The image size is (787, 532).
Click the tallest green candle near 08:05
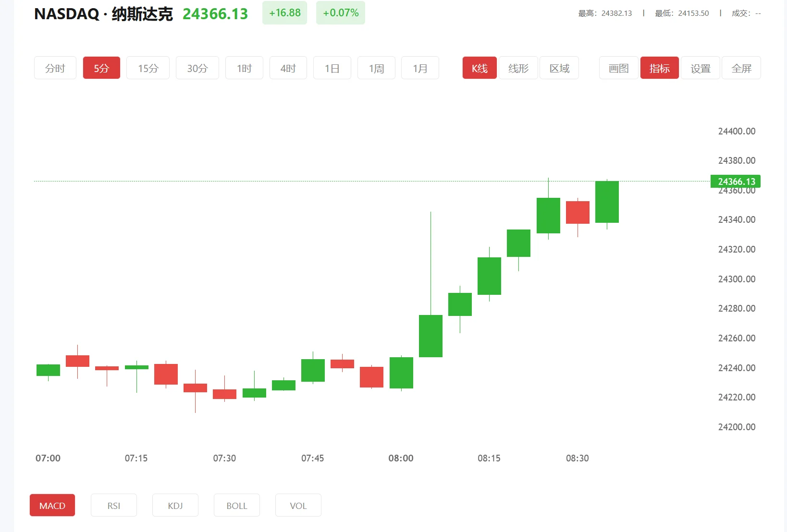(431, 336)
